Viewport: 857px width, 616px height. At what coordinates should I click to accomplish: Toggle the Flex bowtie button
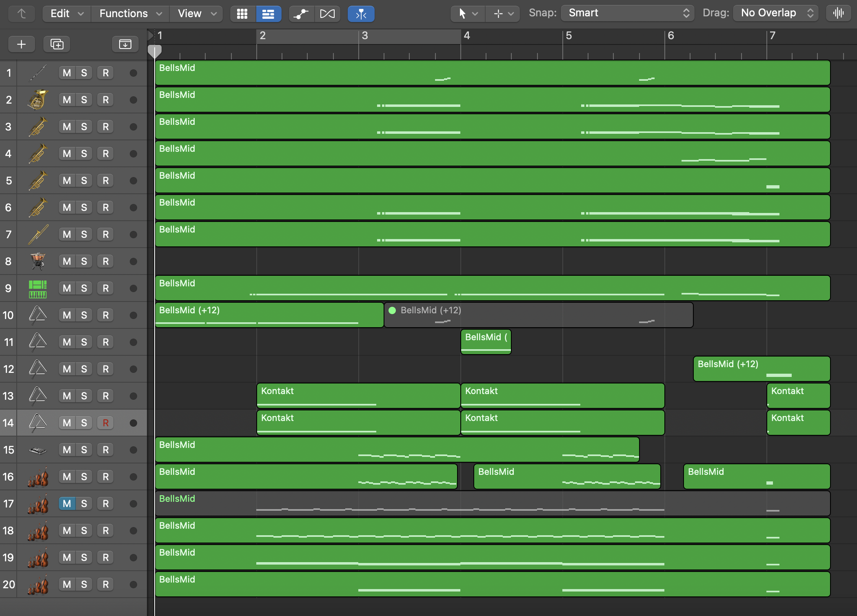click(x=327, y=14)
